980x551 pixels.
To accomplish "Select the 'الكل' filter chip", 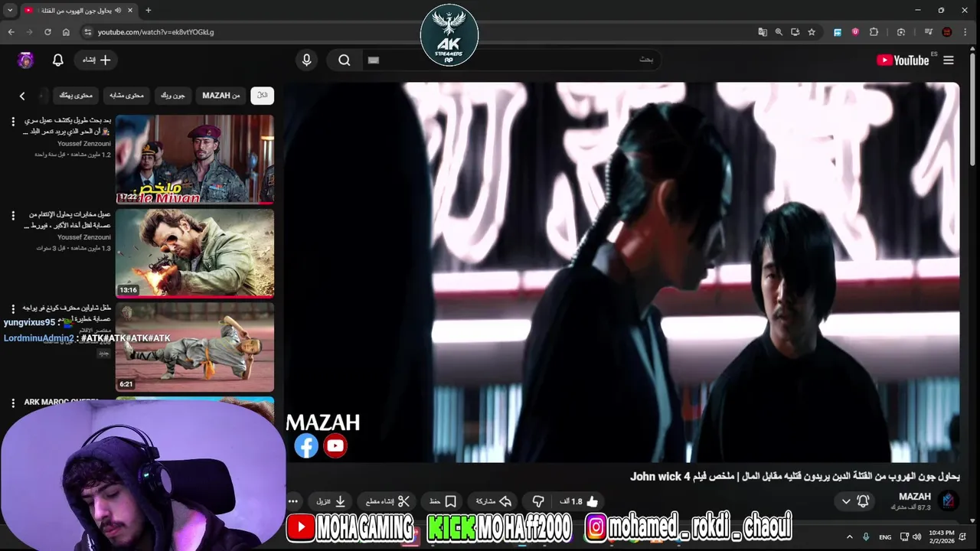I will pyautogui.click(x=262, y=96).
